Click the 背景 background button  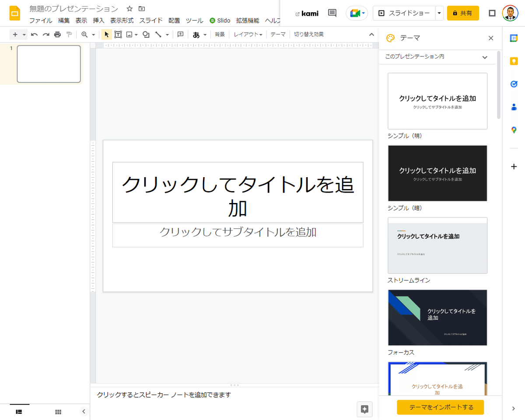[x=220, y=35]
